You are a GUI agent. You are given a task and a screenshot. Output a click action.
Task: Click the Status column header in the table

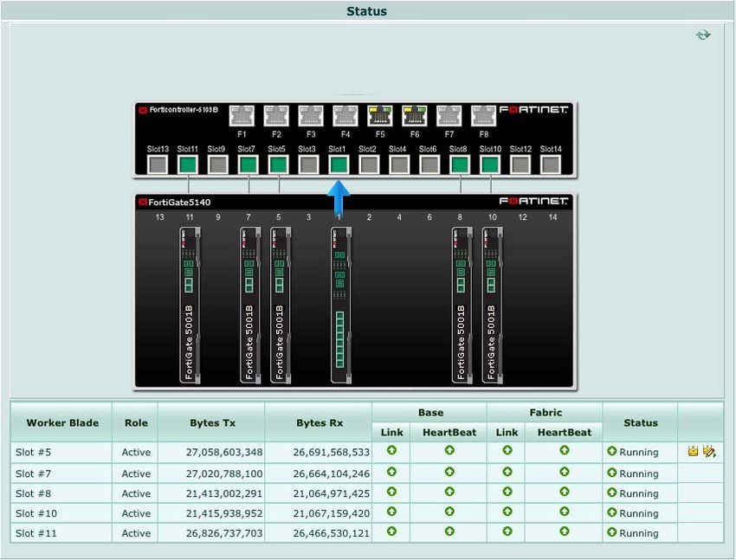640,422
